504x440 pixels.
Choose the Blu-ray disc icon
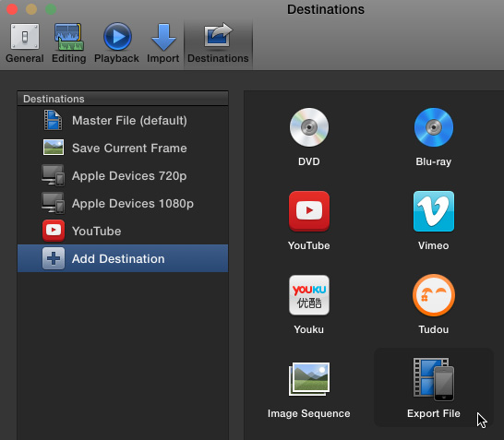[x=434, y=127]
